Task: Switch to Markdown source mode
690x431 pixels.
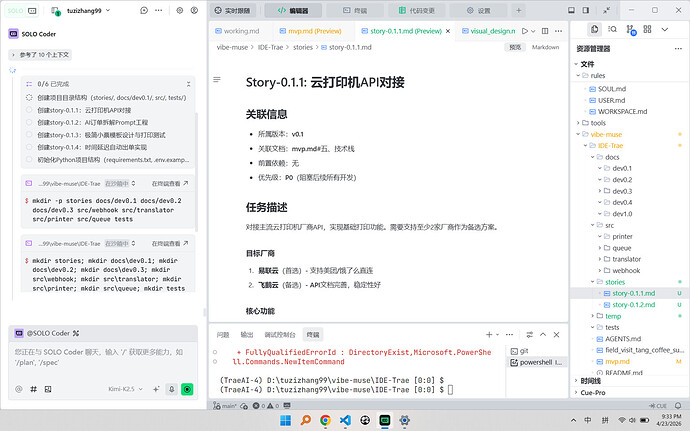Action: [x=545, y=47]
